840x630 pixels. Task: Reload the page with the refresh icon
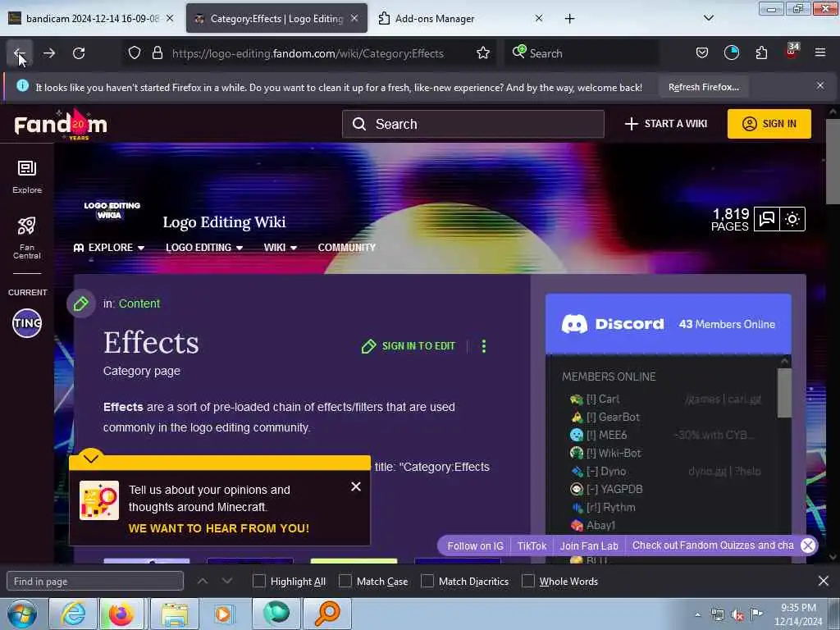(x=79, y=53)
